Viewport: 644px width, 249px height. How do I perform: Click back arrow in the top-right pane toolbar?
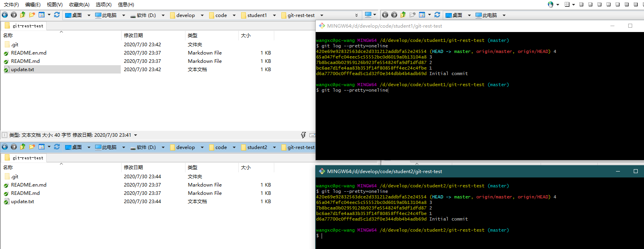(x=385, y=15)
